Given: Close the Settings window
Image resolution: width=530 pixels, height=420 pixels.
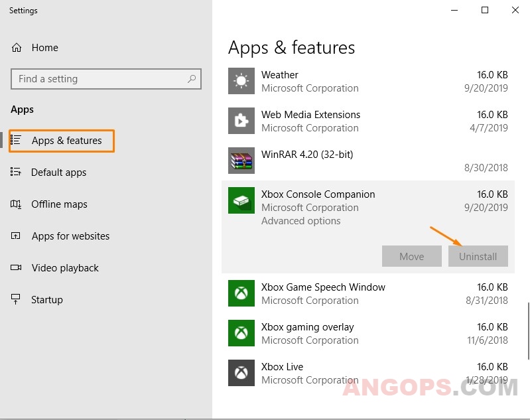Looking at the screenshot, I should tap(515, 10).
